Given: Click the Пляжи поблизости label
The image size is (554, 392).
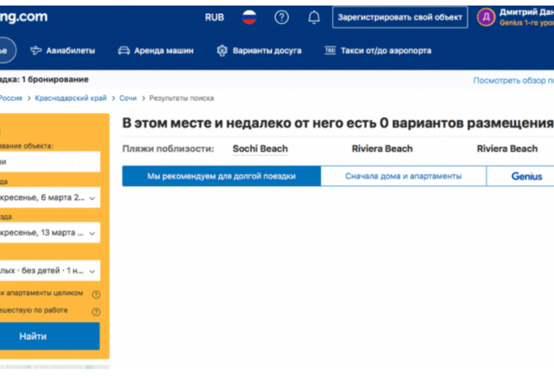Looking at the screenshot, I should 168,149.
